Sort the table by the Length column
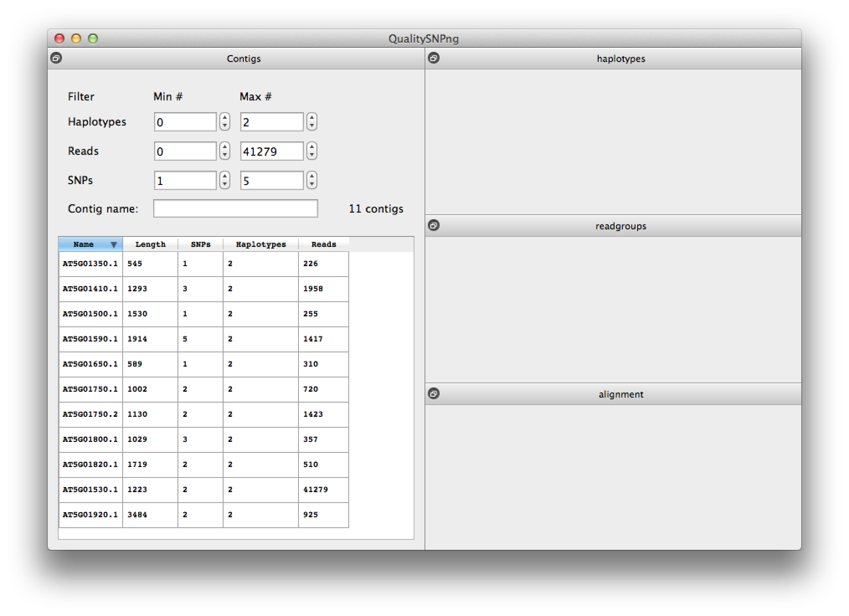The image size is (849, 616). [x=150, y=244]
